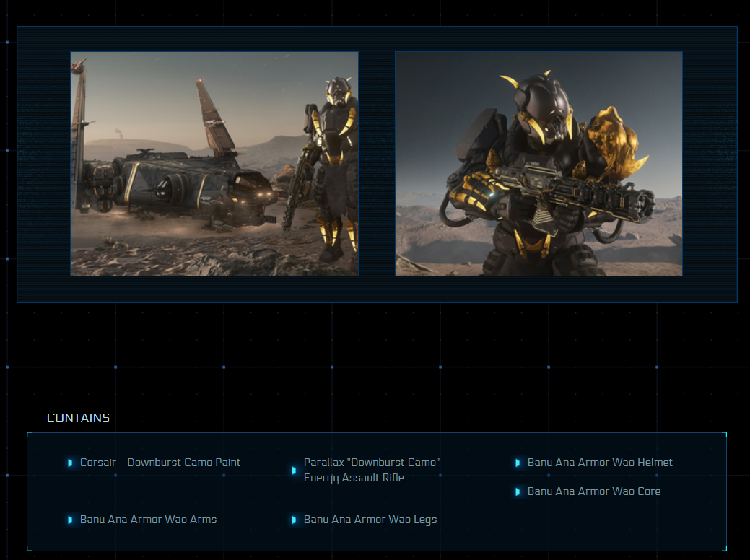Select Banu Ana Armor Wao Legs item
The width and height of the screenshot is (750, 560).
coord(370,520)
